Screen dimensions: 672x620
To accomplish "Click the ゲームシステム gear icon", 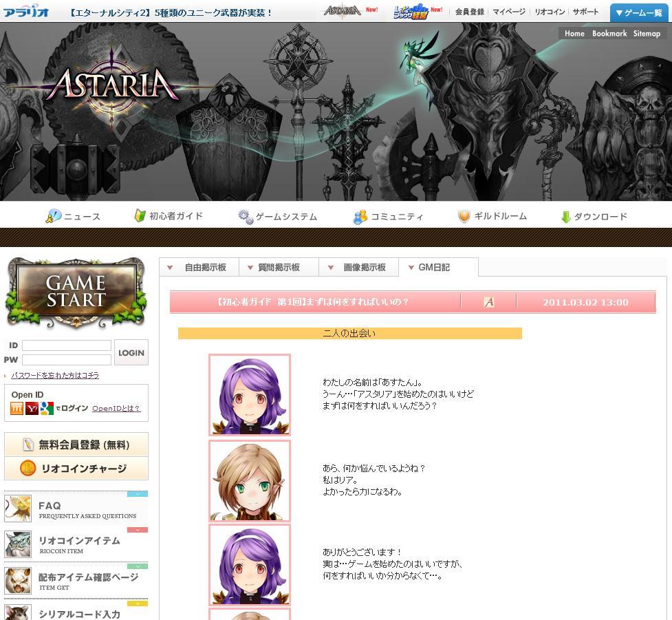I will pyautogui.click(x=246, y=217).
